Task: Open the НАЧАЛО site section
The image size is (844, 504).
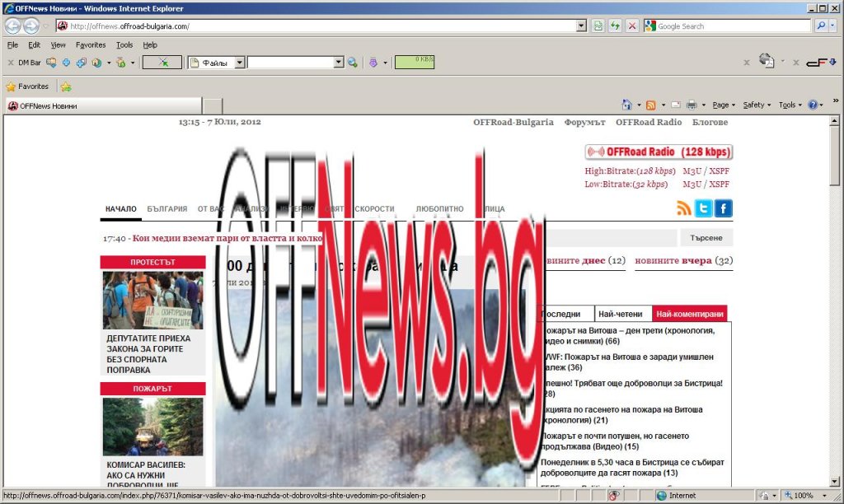Action: point(120,208)
